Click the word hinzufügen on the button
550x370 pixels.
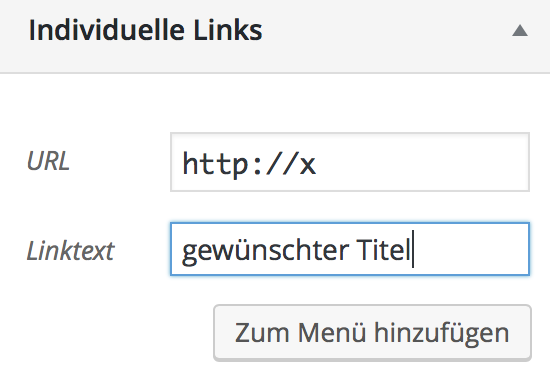pos(442,333)
